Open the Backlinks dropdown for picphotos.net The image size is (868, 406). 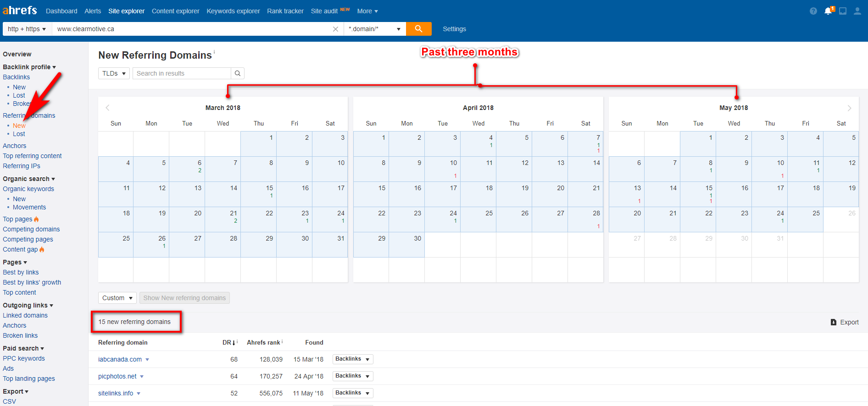point(353,376)
